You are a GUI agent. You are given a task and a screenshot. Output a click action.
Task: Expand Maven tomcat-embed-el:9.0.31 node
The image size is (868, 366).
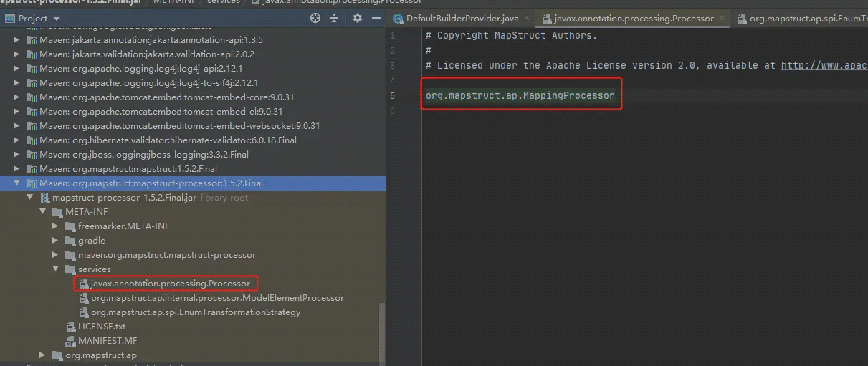pos(16,112)
